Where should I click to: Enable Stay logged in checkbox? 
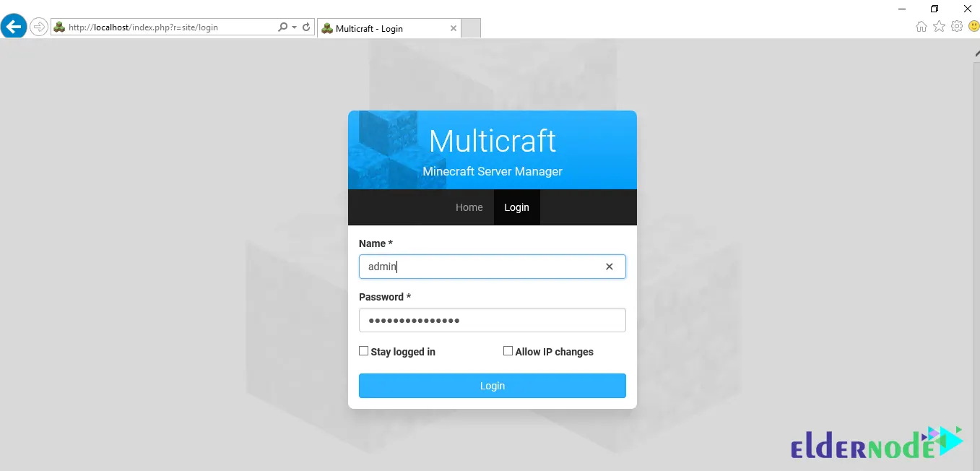point(364,351)
